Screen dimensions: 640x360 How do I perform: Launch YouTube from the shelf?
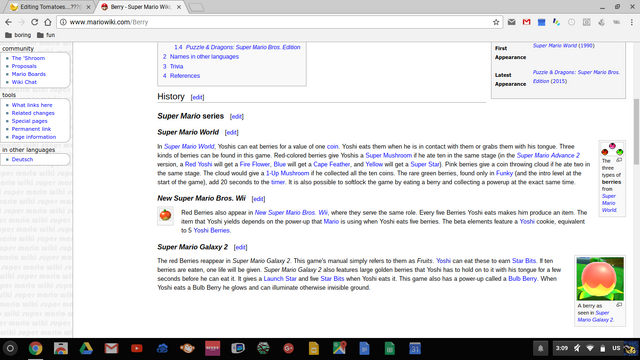pyautogui.click(x=137, y=349)
